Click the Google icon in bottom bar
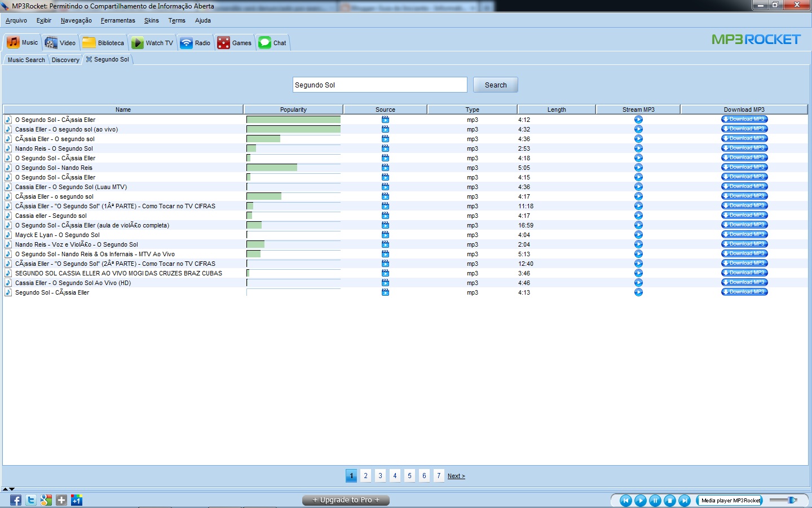Image resolution: width=812 pixels, height=508 pixels. coord(46,500)
